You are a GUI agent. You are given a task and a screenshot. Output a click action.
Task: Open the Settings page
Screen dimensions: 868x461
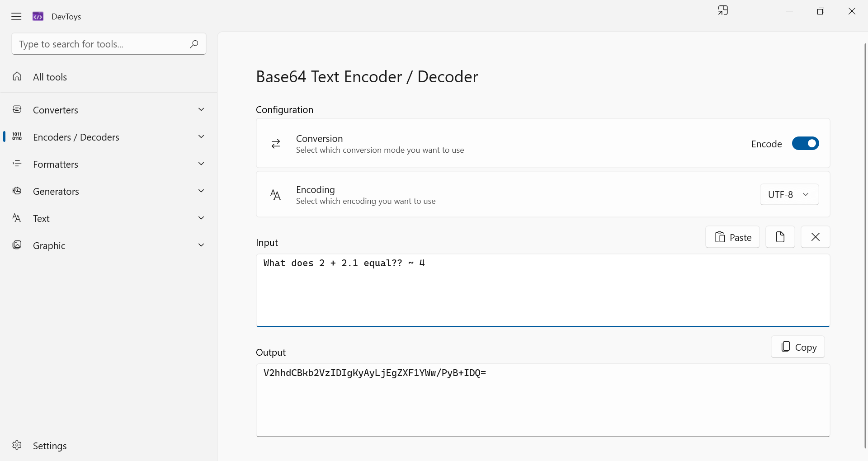(x=49, y=446)
